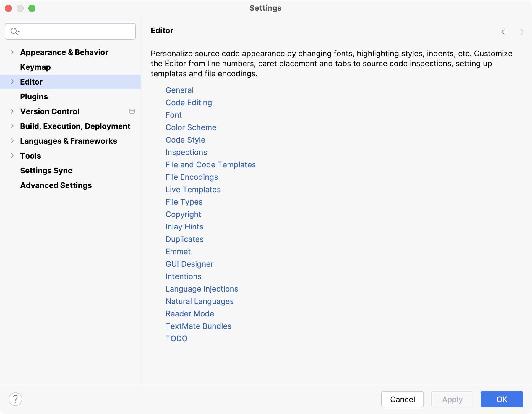Select Plugins in the settings tree
Image resolution: width=532 pixels, height=414 pixels.
click(x=34, y=96)
